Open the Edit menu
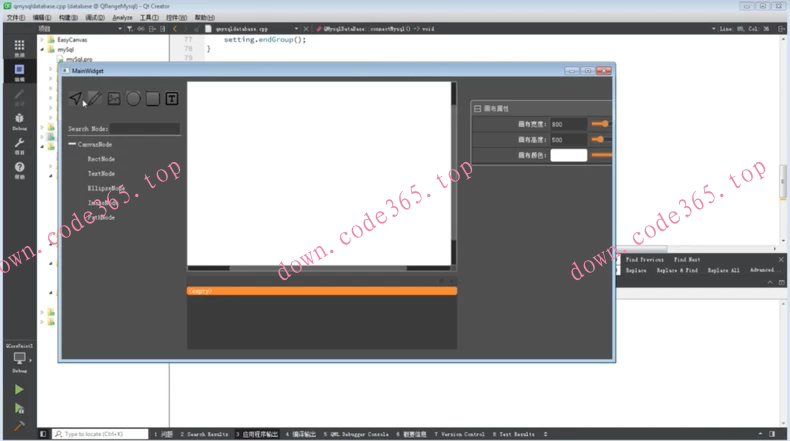Screen dimensions: 790x441 42,17
